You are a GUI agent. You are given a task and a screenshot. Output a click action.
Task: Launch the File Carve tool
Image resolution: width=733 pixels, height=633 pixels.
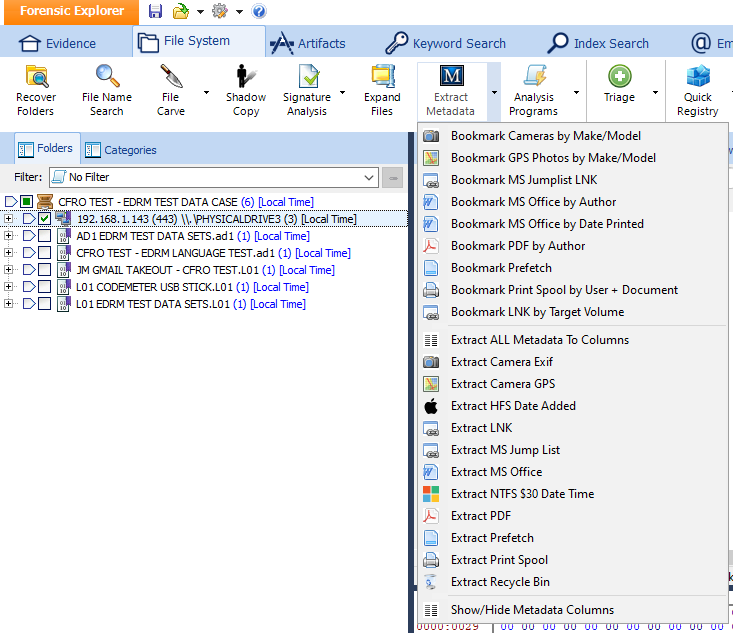[x=171, y=89]
